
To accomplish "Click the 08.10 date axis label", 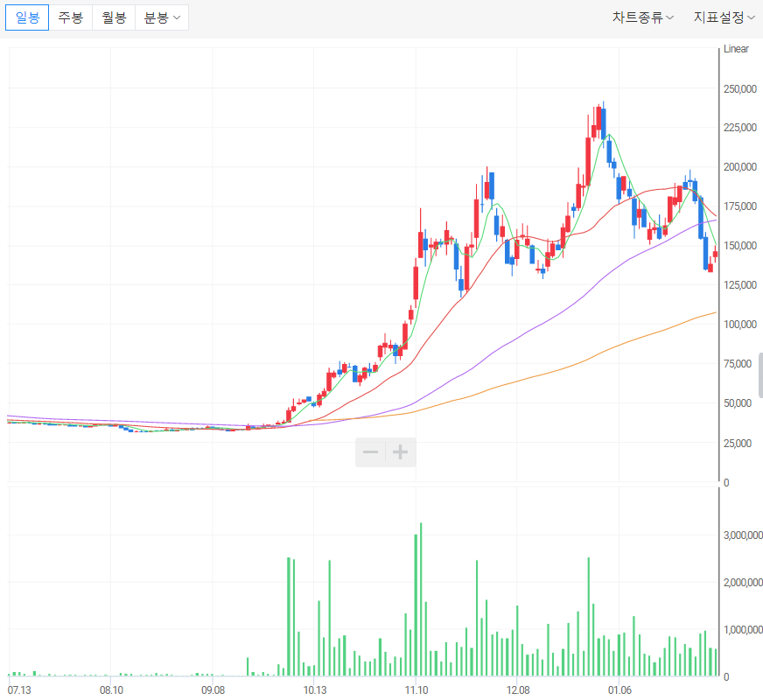I will pos(111,690).
